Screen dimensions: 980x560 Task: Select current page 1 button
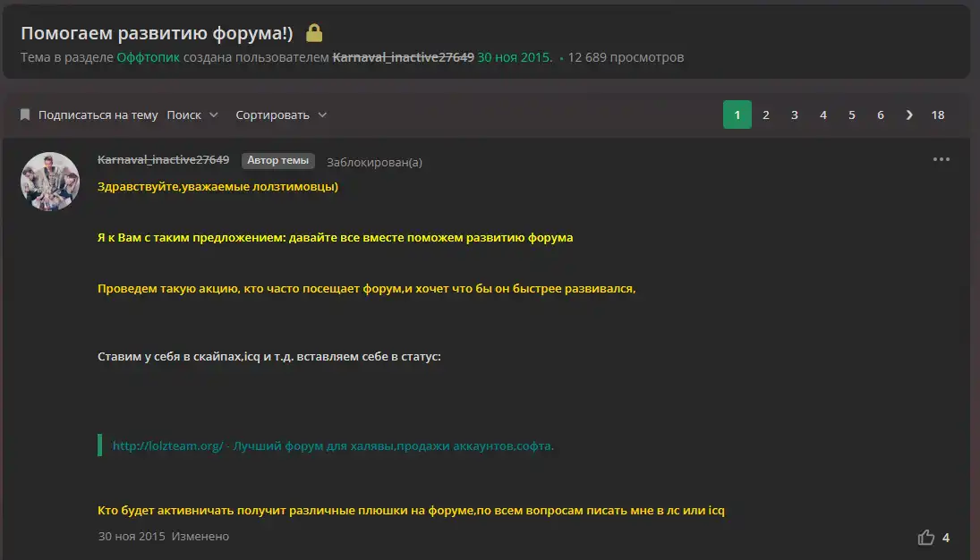[x=737, y=115]
